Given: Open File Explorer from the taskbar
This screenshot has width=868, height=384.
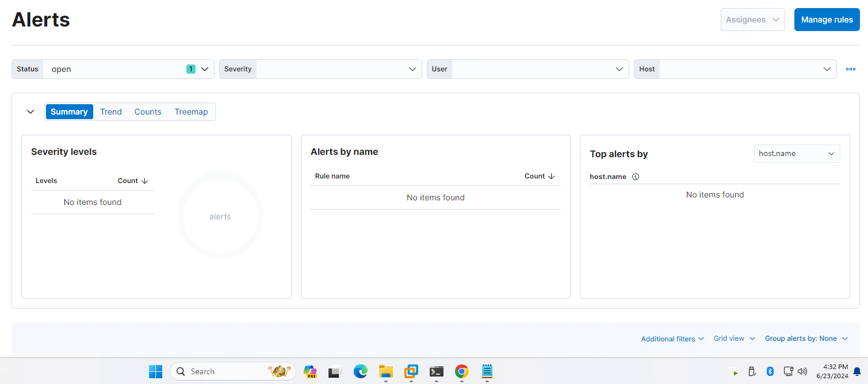Looking at the screenshot, I should point(386,371).
